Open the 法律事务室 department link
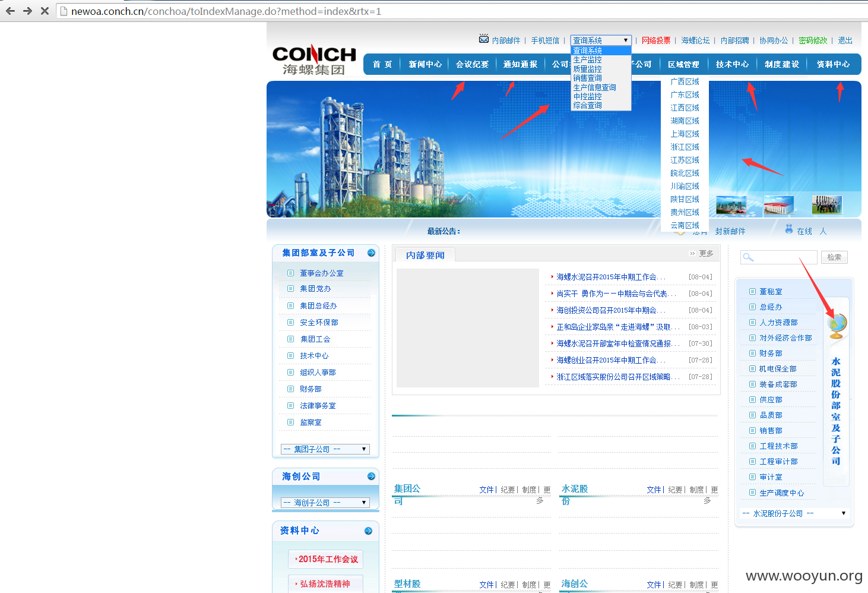 coord(318,406)
